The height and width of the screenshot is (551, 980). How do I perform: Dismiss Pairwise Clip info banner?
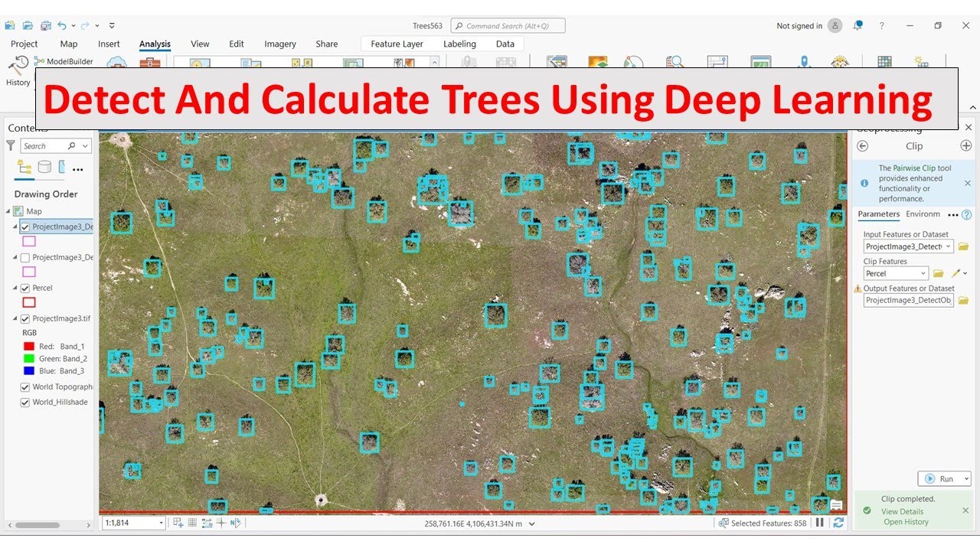click(967, 183)
